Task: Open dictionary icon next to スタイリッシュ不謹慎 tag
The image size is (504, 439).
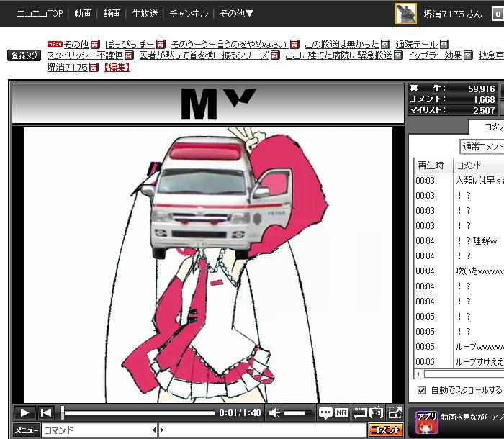Action: tap(129, 55)
